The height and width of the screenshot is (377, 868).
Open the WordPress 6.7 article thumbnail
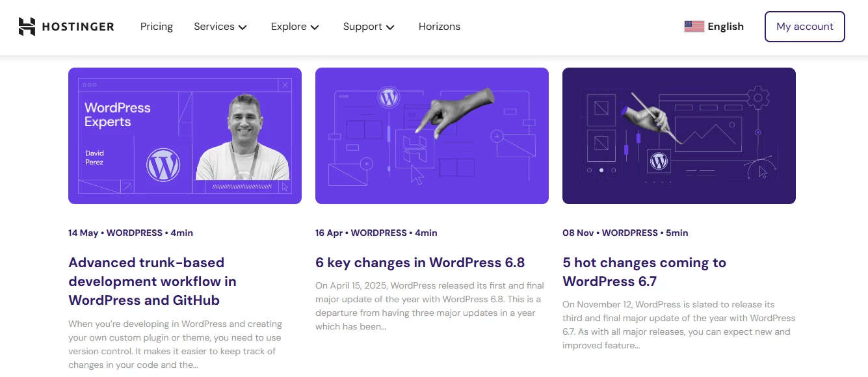pyautogui.click(x=679, y=136)
